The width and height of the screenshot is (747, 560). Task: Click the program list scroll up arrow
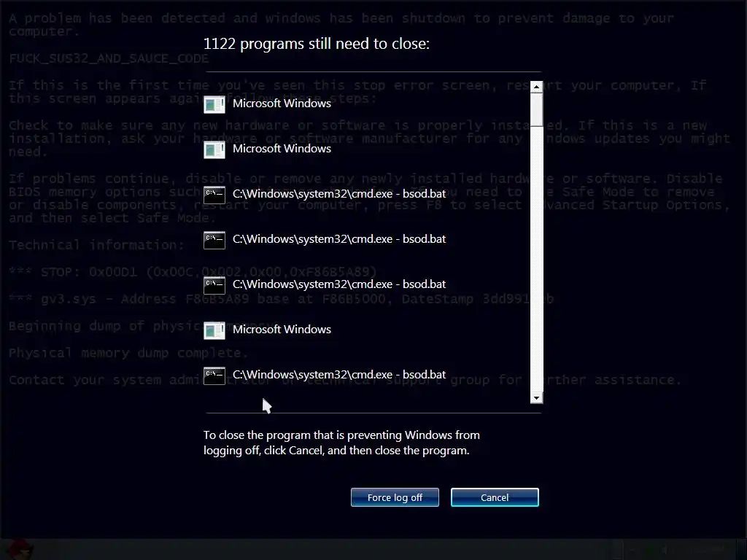point(536,87)
